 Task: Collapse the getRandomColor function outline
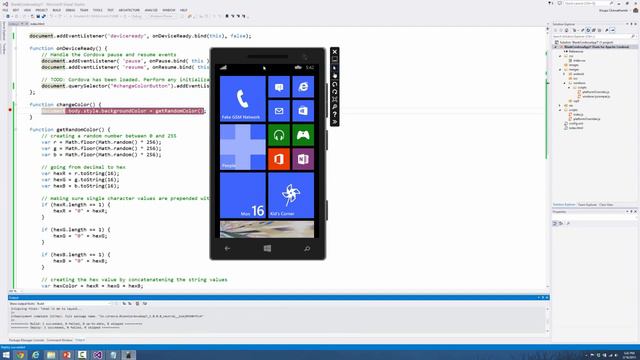point(16,129)
